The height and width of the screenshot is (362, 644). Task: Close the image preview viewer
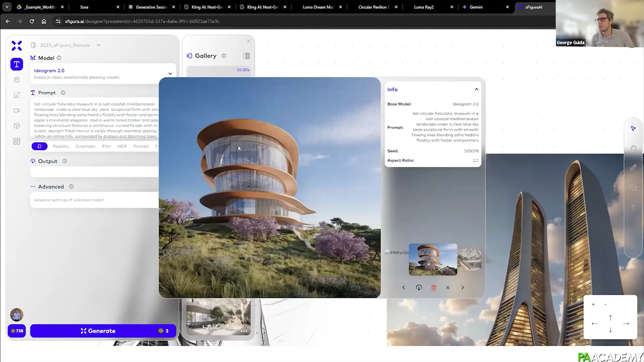coord(448,288)
